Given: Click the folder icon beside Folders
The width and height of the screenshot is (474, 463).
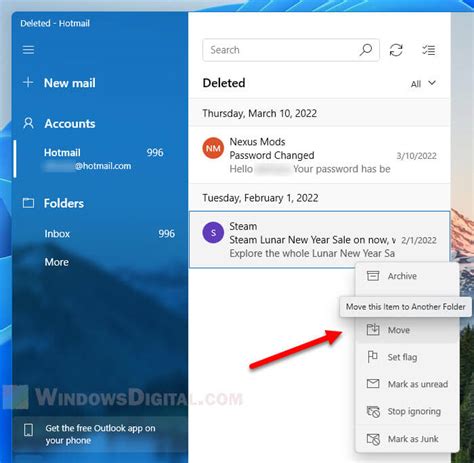Looking at the screenshot, I should [28, 203].
